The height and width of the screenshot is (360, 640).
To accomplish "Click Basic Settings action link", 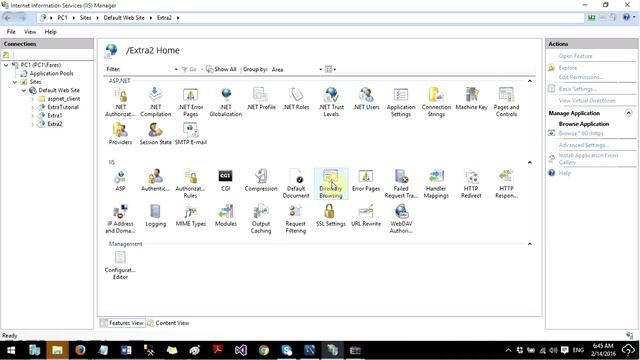I will (578, 89).
